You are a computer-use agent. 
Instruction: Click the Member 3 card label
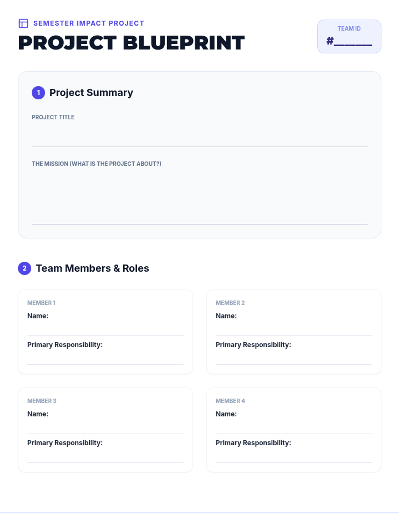[42, 401]
